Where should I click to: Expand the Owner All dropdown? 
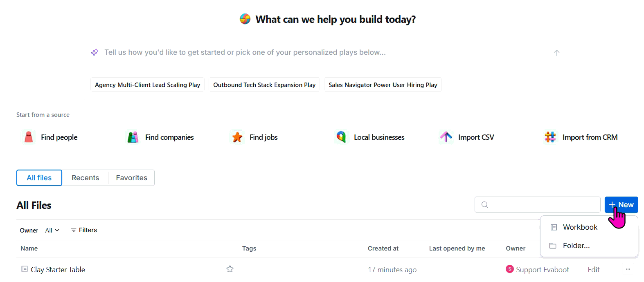(x=52, y=230)
